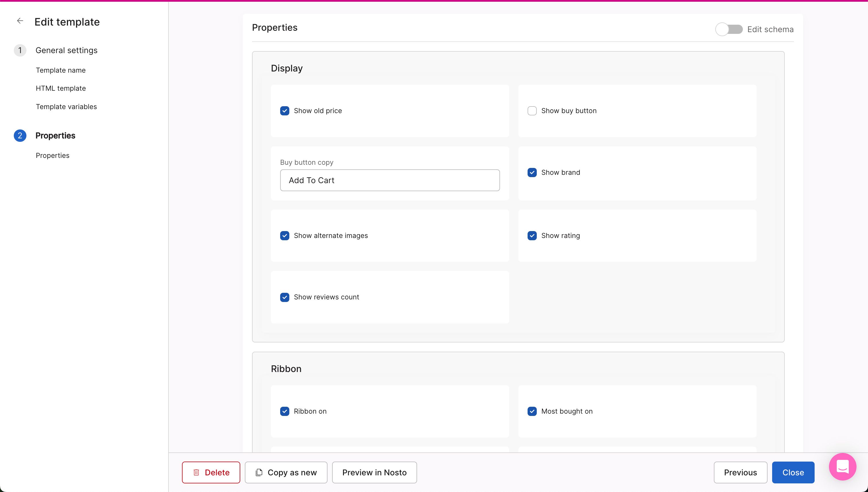The image size is (868, 492).
Task: Click the copy icon on Copy as new
Action: [x=259, y=472]
